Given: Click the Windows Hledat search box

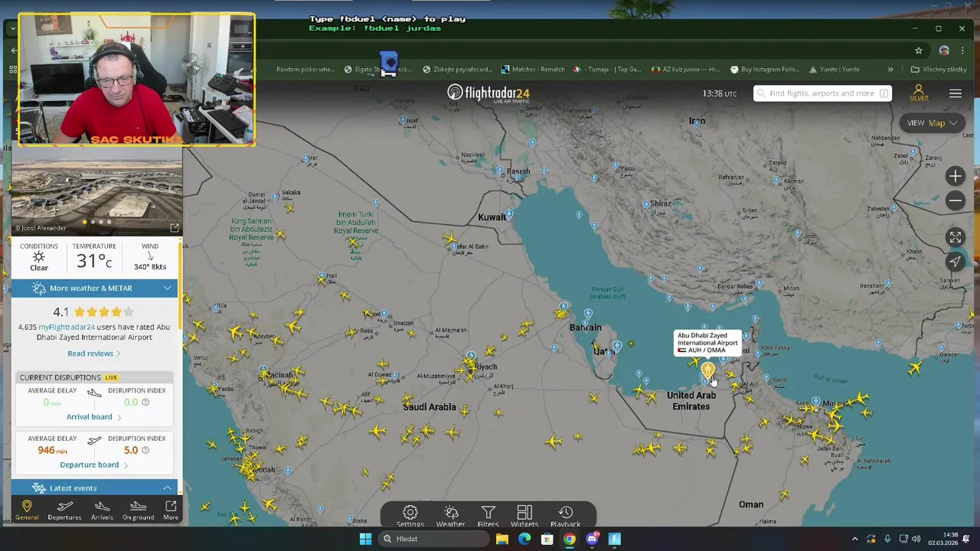Looking at the screenshot, I should [434, 539].
